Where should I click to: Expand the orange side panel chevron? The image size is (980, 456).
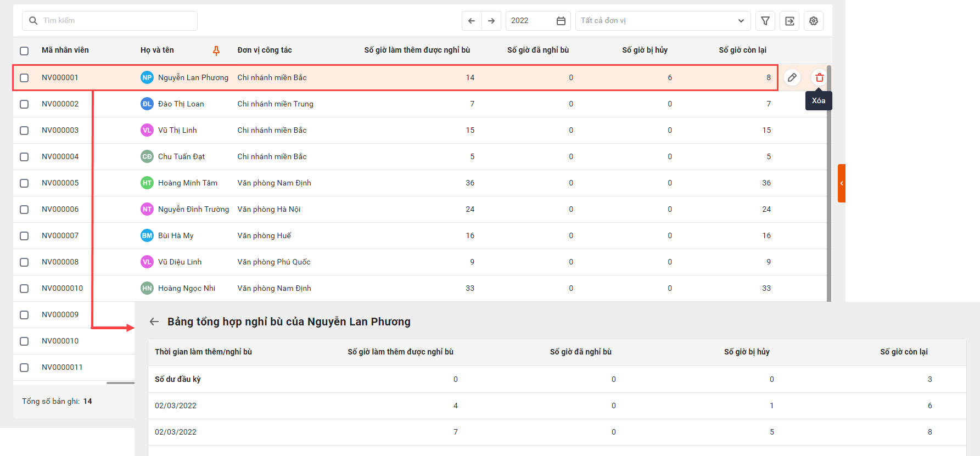tap(841, 183)
